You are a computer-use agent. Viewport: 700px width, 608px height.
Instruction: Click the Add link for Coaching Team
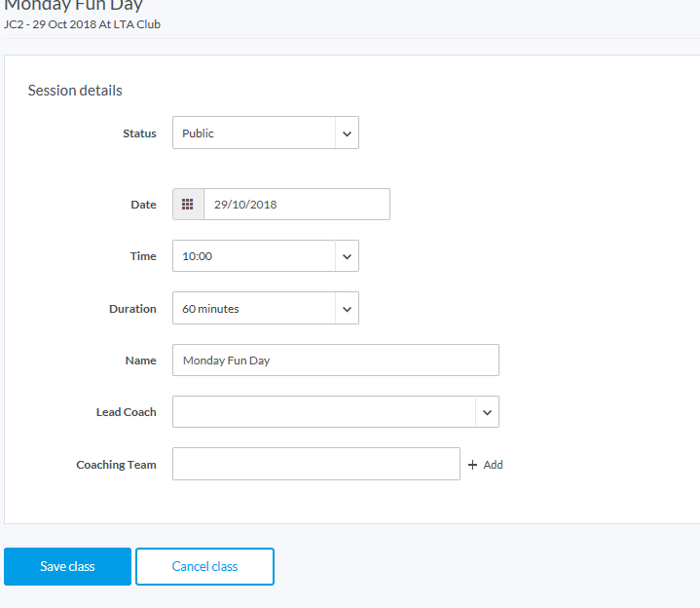pos(493,465)
